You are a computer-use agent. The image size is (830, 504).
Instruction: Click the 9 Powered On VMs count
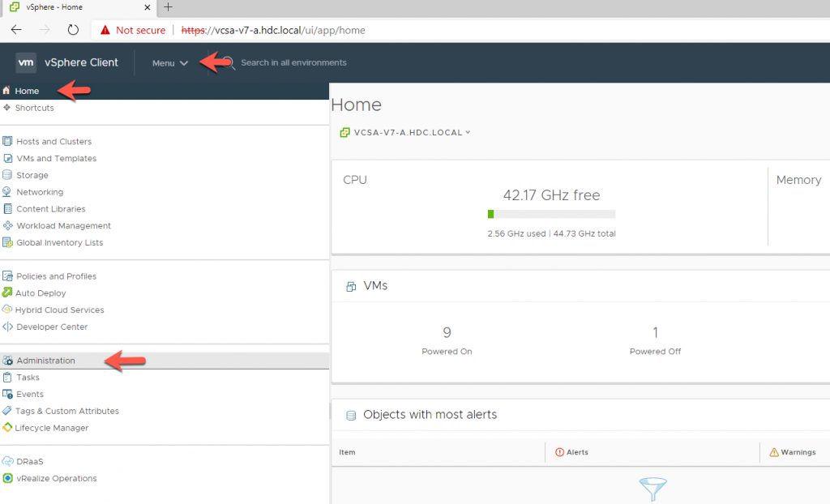click(x=447, y=332)
